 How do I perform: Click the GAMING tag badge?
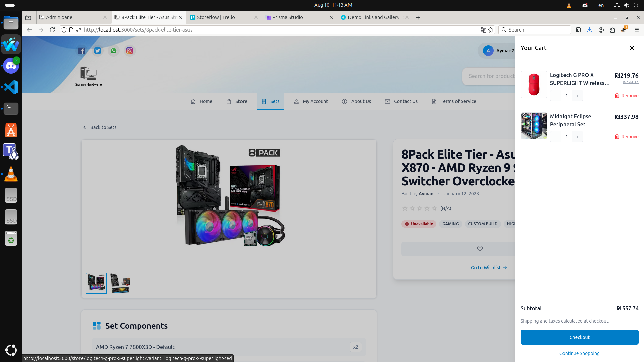coord(450,224)
